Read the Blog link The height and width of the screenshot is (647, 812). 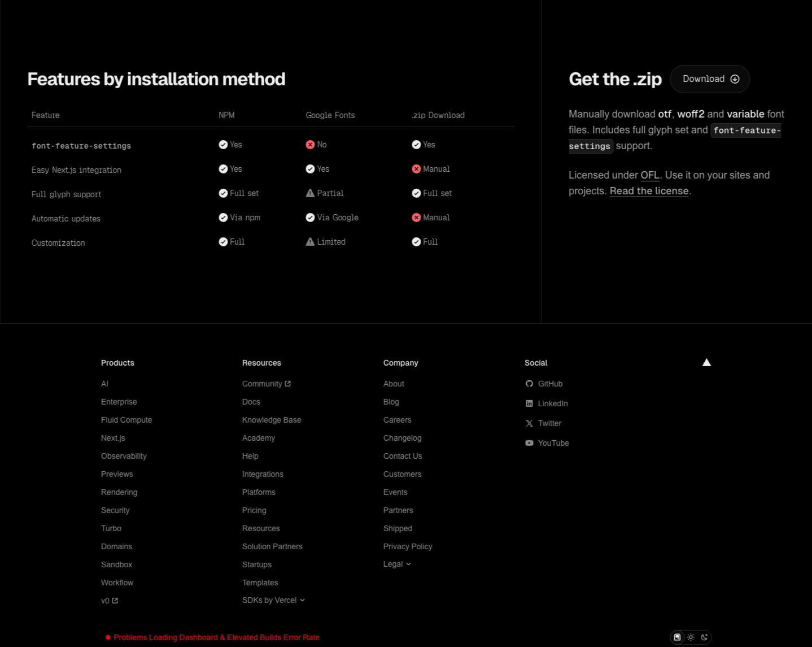[391, 402]
